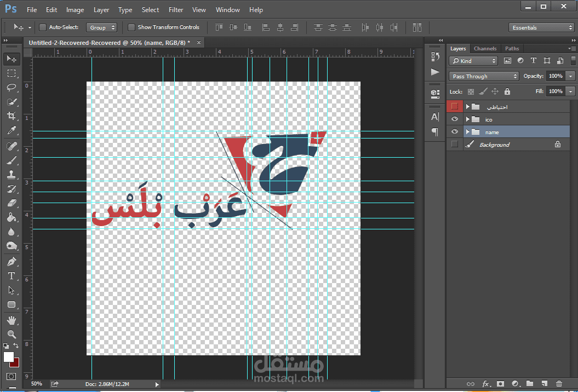Expand the ico group
578x392 pixels.
pyautogui.click(x=467, y=119)
